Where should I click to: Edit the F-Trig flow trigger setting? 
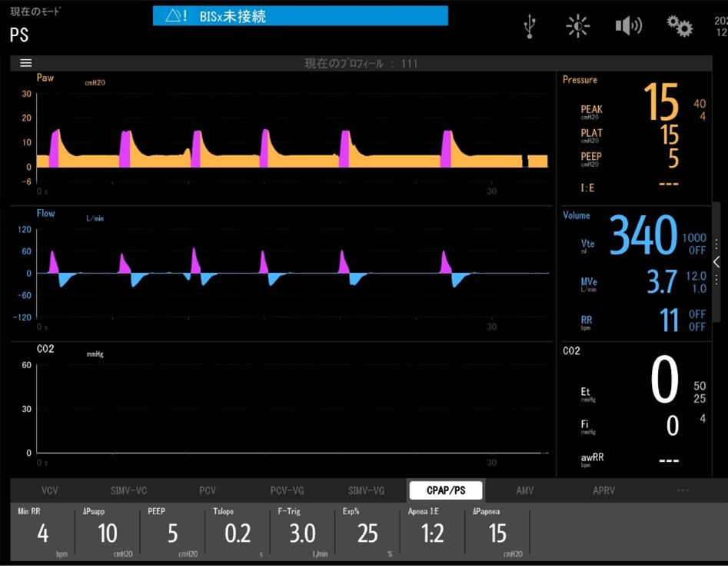pos(303,533)
